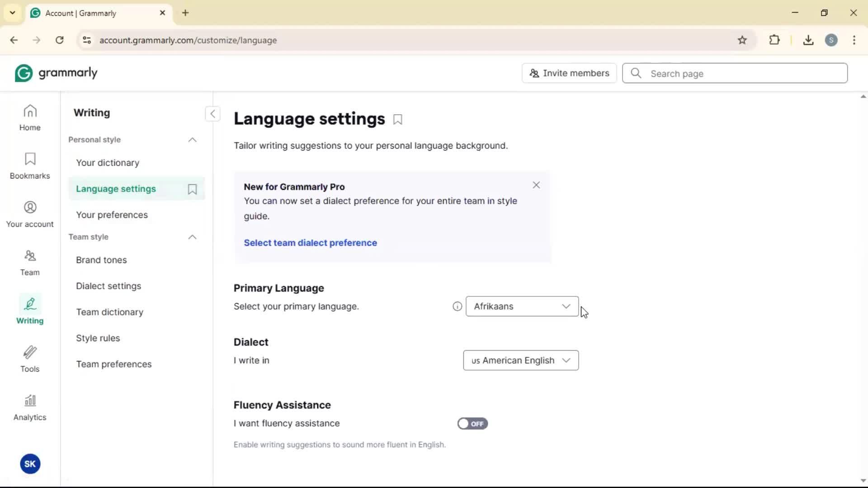Click the Search page input field
Screen dimensions: 868x488
click(x=741, y=74)
